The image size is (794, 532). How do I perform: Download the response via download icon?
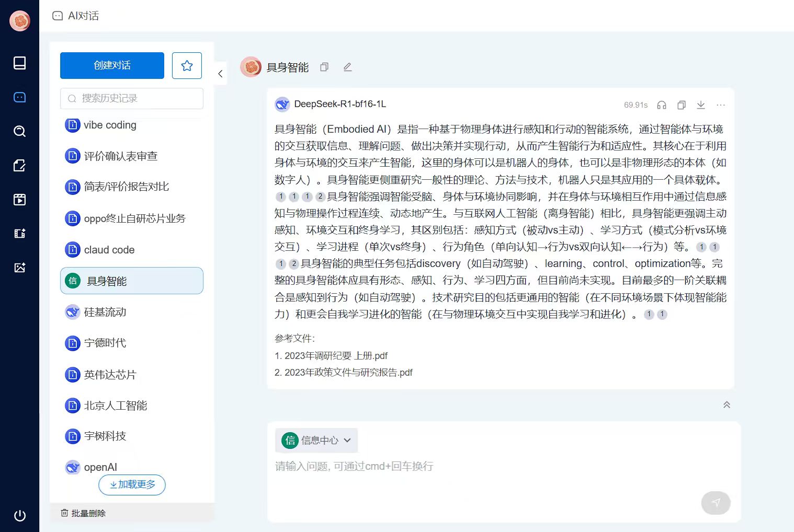(x=701, y=105)
